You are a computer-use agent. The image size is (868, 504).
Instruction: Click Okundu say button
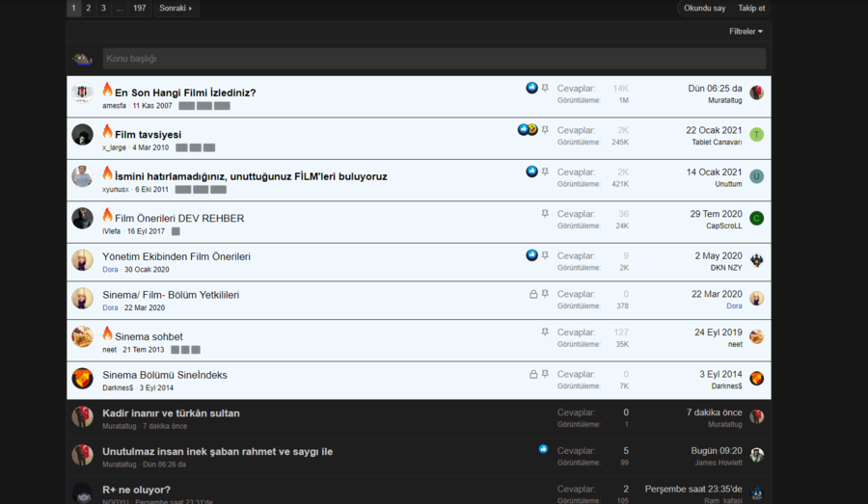pyautogui.click(x=704, y=9)
